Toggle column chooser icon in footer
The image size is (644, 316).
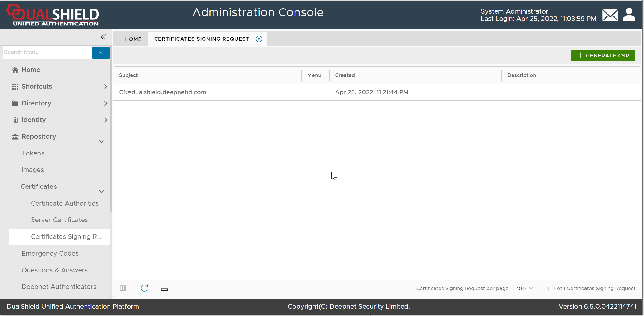[123, 288]
